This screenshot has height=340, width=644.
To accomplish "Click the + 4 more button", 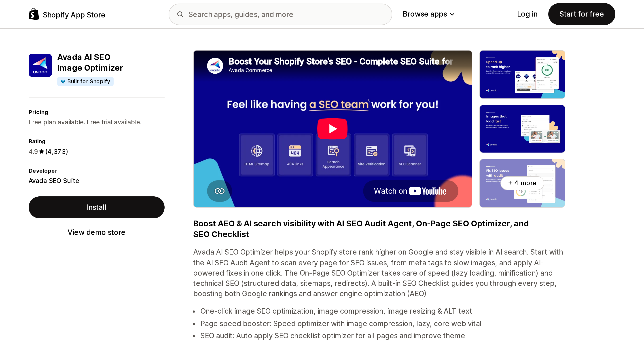I will (x=522, y=183).
